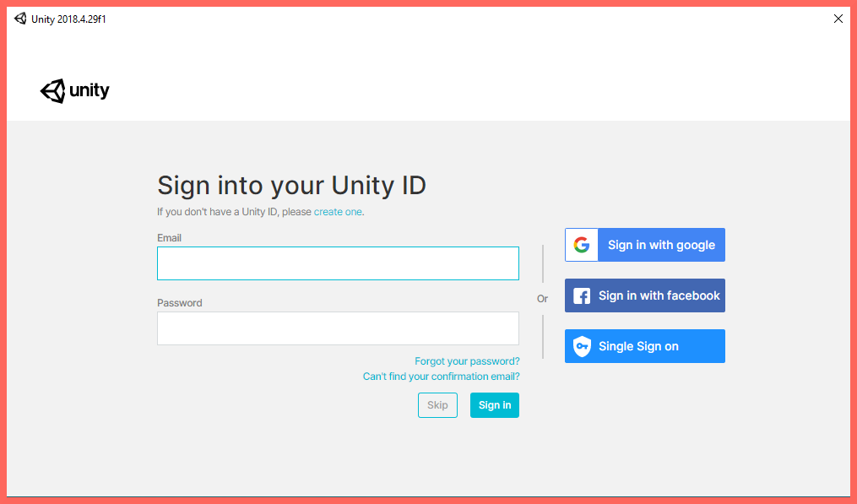Click the Single Sign on shield-key icon
This screenshot has height=504, width=857.
coord(581,346)
